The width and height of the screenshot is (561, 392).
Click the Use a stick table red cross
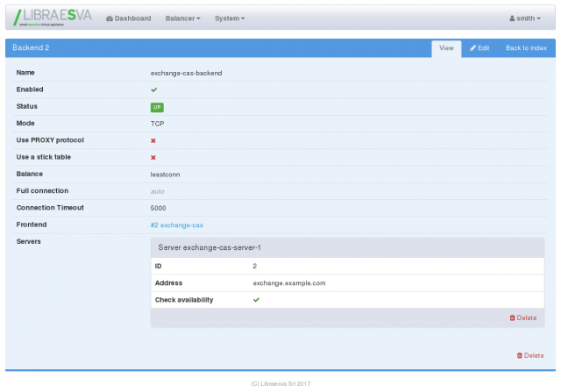tap(153, 157)
